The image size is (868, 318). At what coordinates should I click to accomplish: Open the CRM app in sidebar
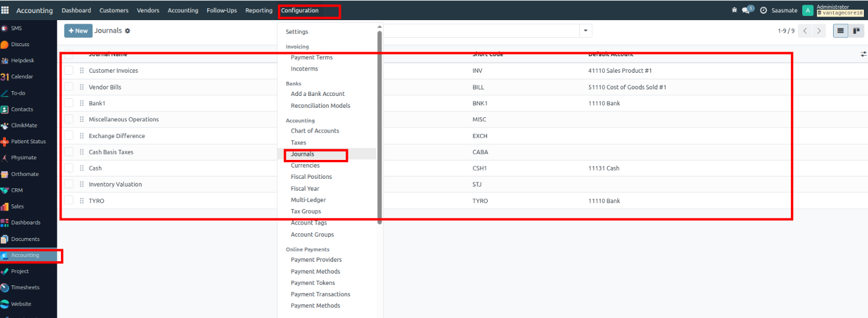[x=17, y=190]
